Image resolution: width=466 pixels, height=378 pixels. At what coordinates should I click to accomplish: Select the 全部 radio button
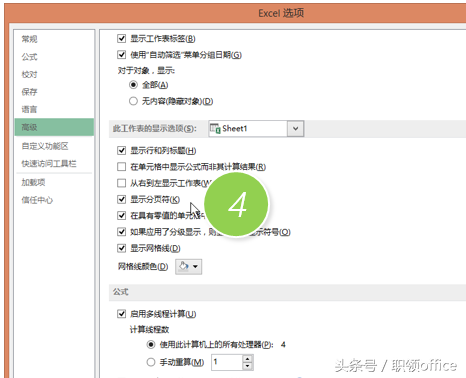click(x=133, y=85)
